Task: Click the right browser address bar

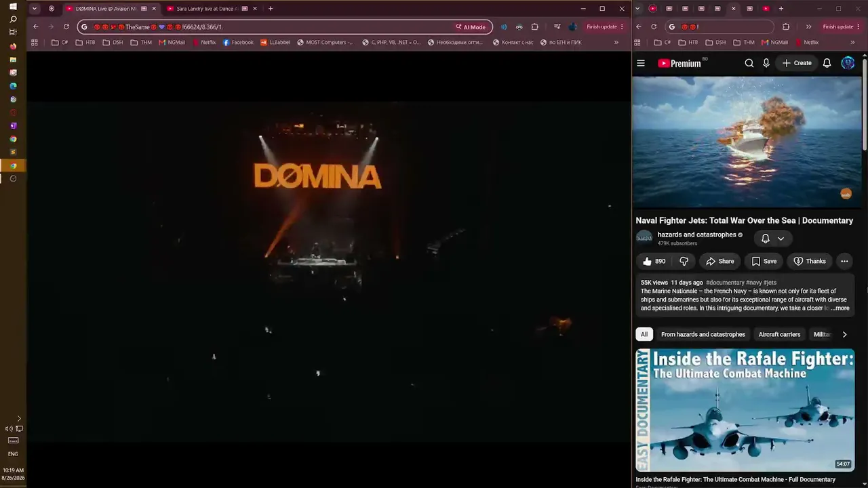Action: point(719,26)
